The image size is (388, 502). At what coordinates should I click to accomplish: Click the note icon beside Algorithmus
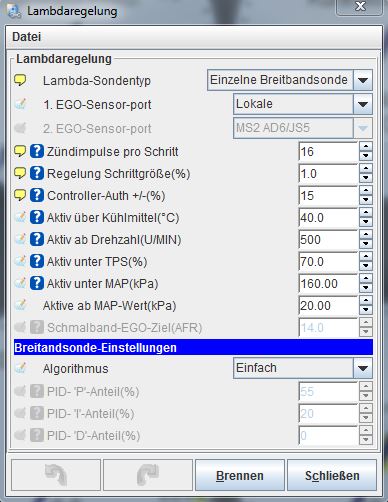pos(20,368)
